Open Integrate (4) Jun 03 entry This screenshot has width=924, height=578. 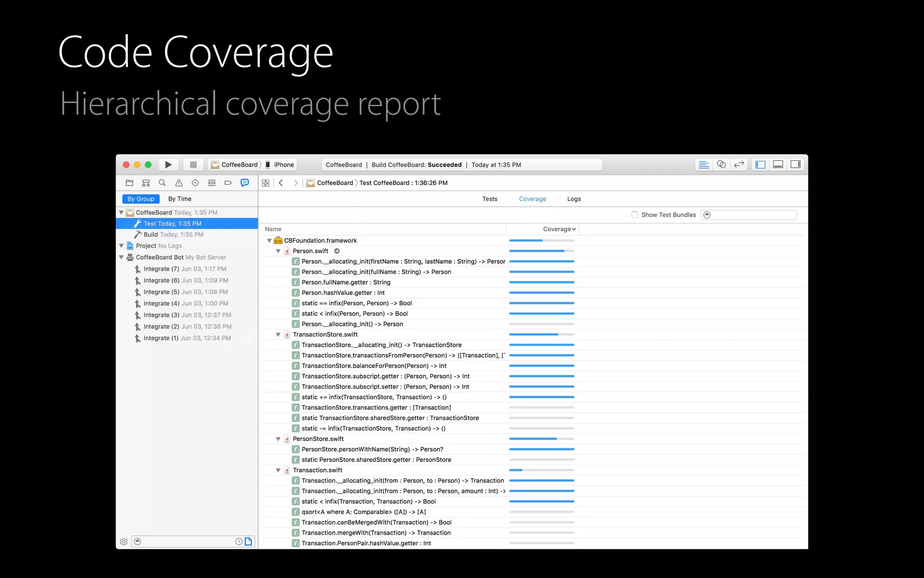point(187,304)
